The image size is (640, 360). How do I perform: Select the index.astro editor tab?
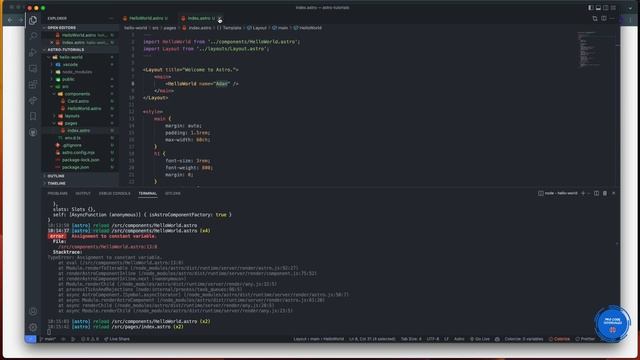click(x=198, y=18)
